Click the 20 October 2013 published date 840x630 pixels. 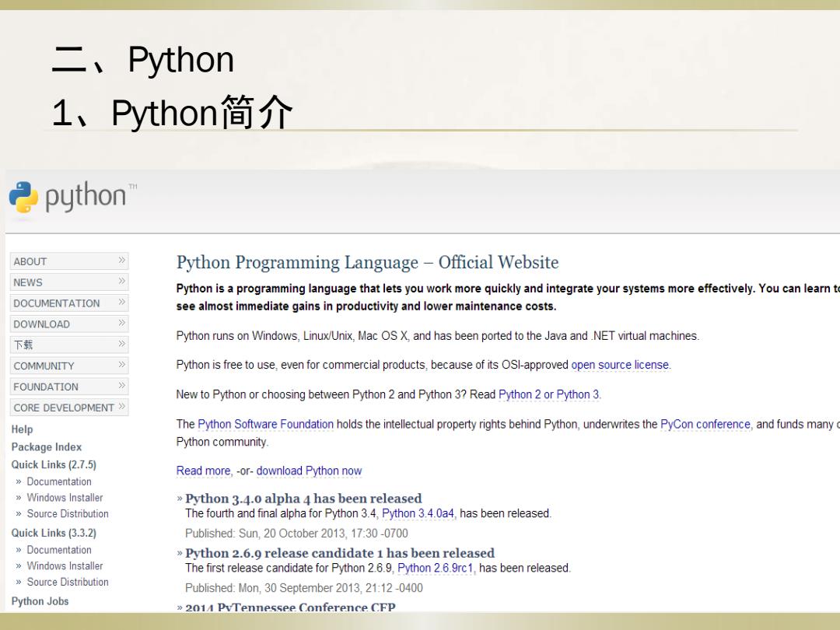coord(296,534)
